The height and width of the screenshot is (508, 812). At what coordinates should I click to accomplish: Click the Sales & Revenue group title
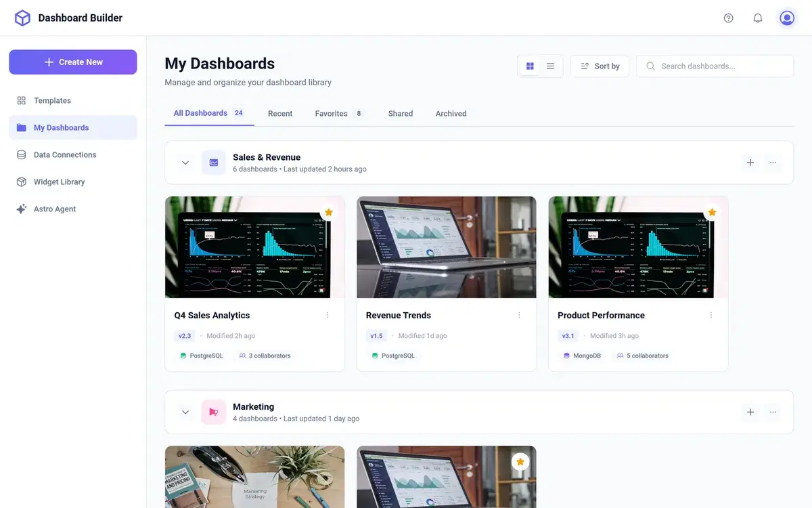(267, 157)
